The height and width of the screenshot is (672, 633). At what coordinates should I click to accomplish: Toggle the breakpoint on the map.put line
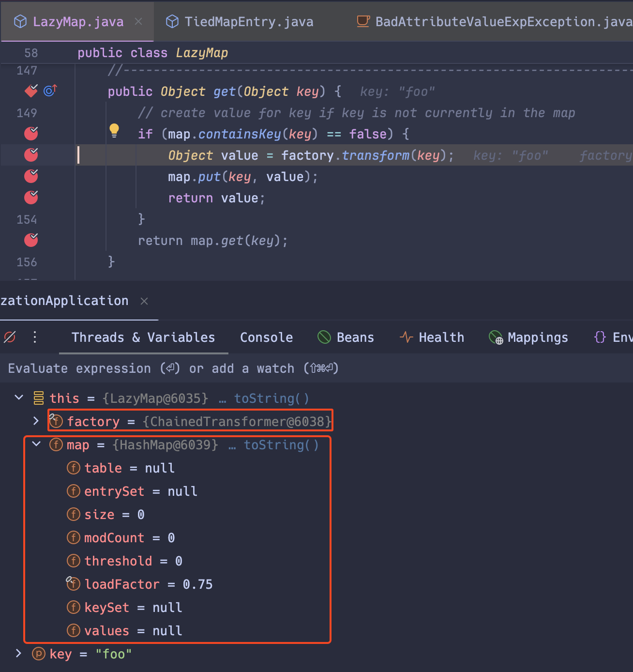point(30,176)
